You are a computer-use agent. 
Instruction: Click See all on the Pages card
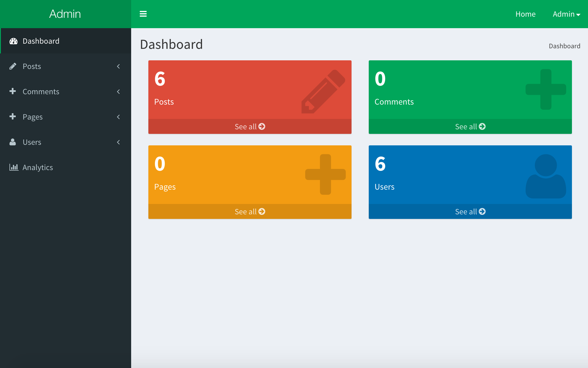click(x=250, y=211)
